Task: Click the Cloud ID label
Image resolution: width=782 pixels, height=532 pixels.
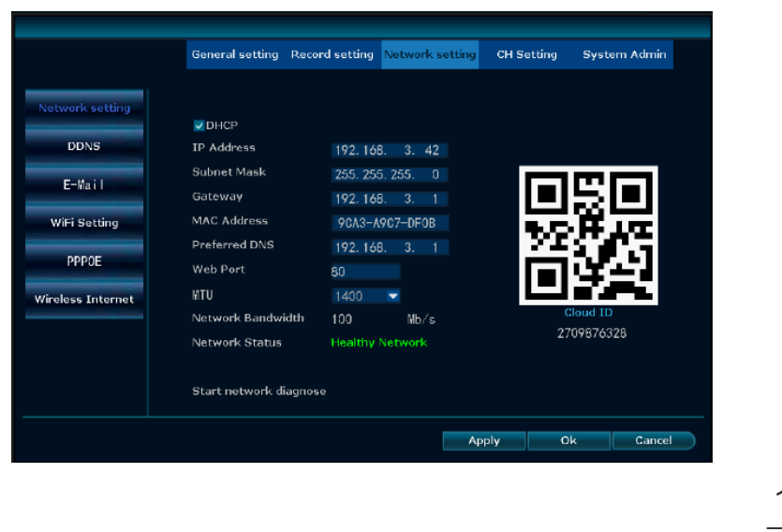Action: click(588, 313)
